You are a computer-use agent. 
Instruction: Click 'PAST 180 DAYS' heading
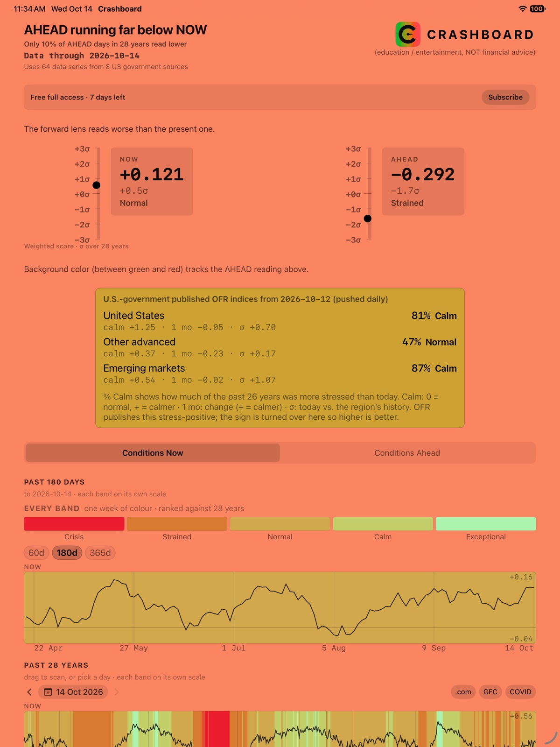point(54,482)
